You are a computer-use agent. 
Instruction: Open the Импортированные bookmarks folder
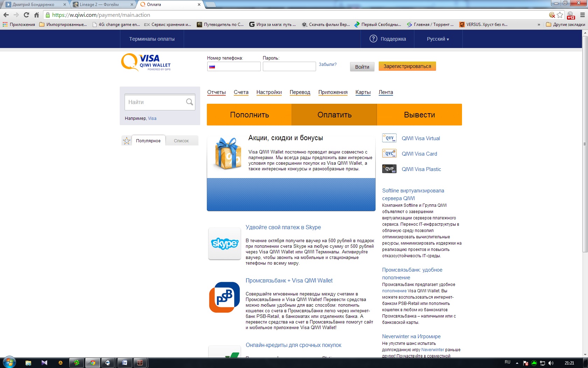63,25
